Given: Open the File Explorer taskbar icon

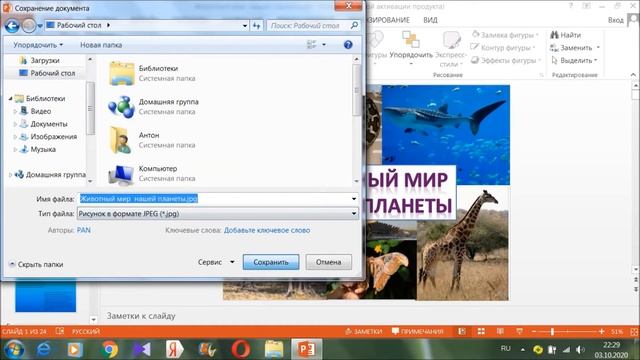Looking at the screenshot, I should pyautogui.click(x=273, y=349).
